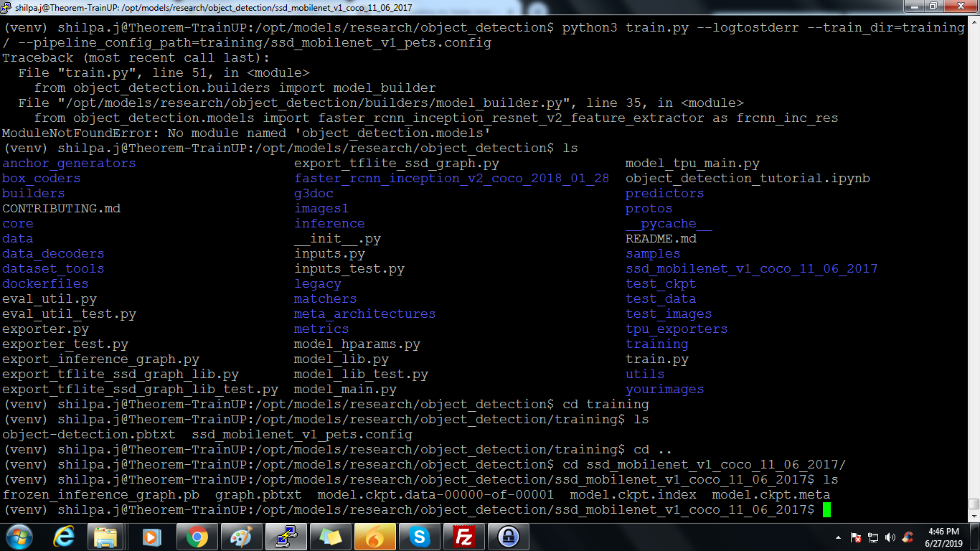Open Action Center flag tray icon
The width and height of the screenshot is (980, 551).
[x=856, y=537]
